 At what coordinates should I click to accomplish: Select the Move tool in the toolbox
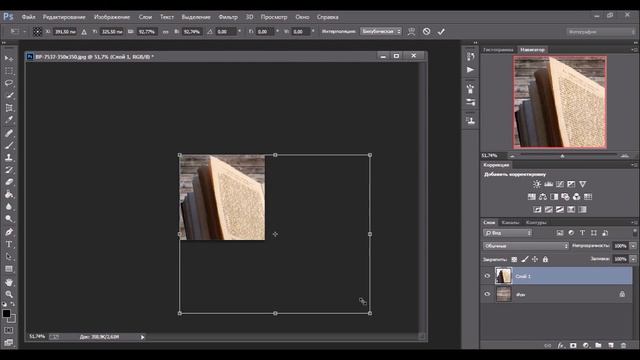tap(9, 58)
